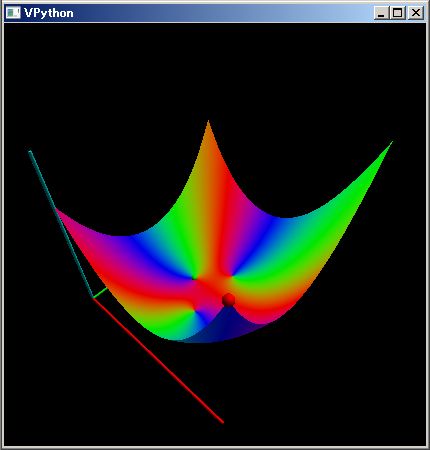Click the VPython window icon in title bar
Image resolution: width=430 pixels, height=450 pixels.
pyautogui.click(x=13, y=13)
